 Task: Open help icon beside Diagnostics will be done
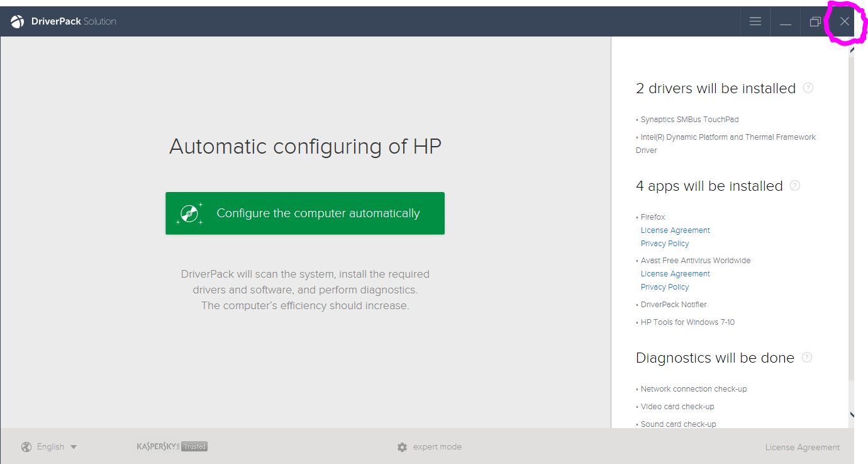tap(807, 358)
